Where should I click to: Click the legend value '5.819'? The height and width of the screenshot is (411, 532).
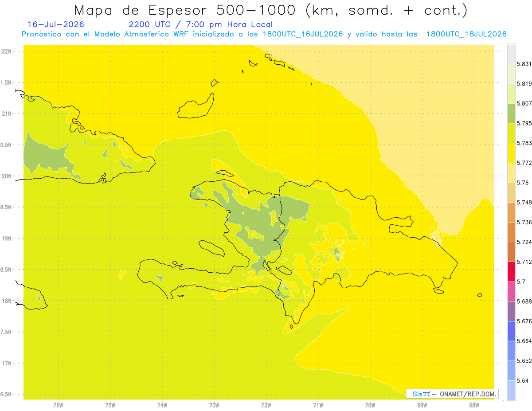tap(524, 84)
